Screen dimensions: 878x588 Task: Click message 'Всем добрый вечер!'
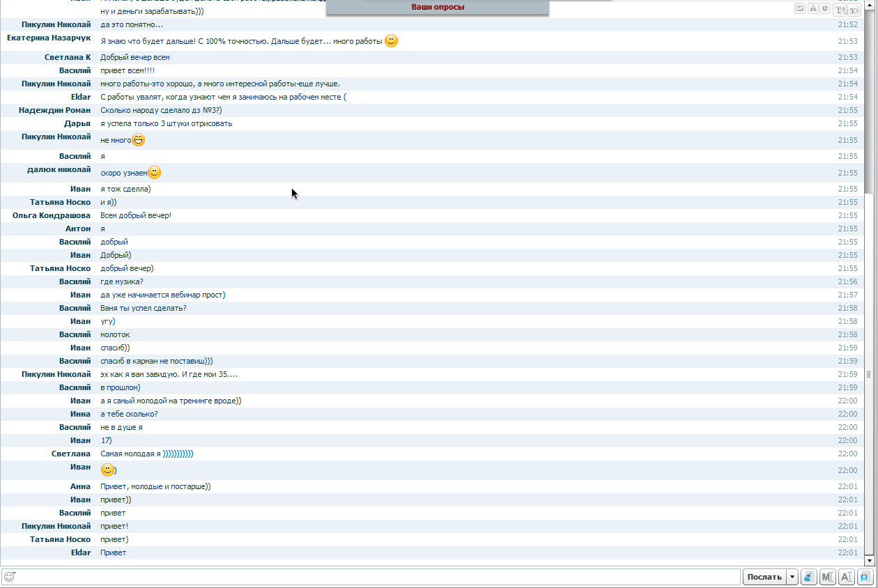(136, 215)
